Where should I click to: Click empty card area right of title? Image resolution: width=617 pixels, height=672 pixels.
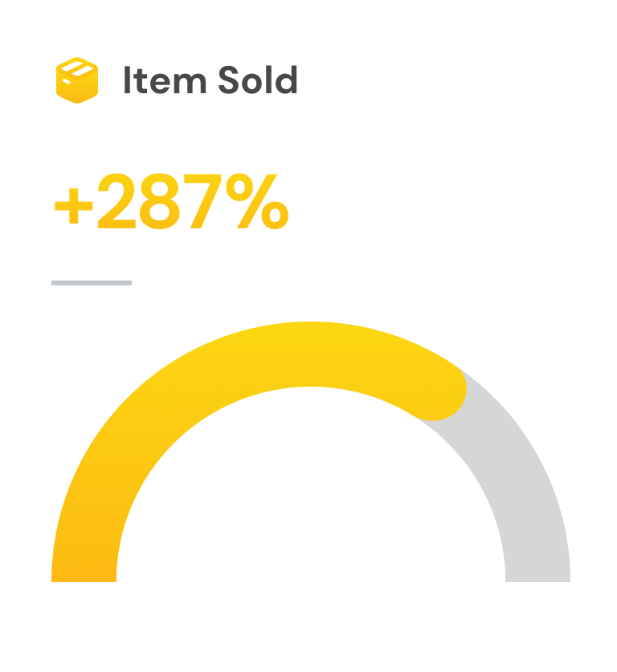point(450,80)
